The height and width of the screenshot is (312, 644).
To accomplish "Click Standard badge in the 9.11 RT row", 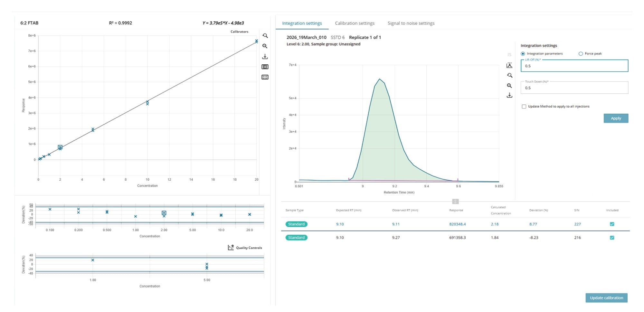I will point(296,224).
